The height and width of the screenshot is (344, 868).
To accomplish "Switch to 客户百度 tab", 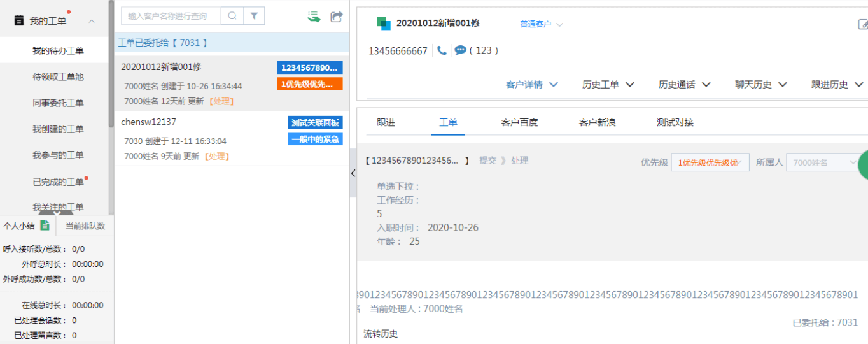I will click(519, 122).
